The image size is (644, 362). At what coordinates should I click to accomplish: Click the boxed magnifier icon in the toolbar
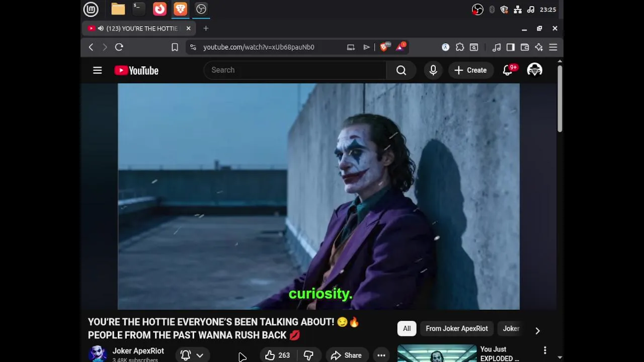[x=474, y=47]
